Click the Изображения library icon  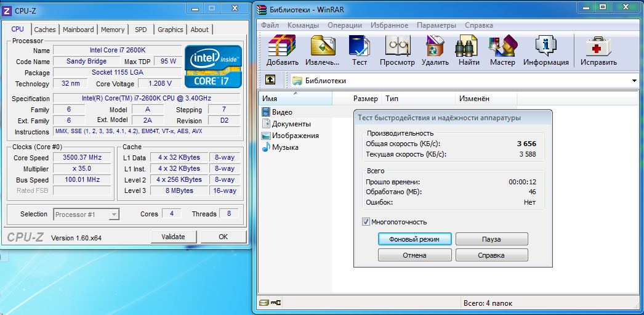[266, 135]
